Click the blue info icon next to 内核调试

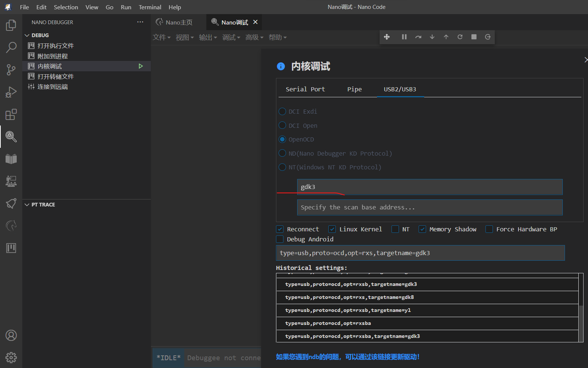[x=281, y=66]
